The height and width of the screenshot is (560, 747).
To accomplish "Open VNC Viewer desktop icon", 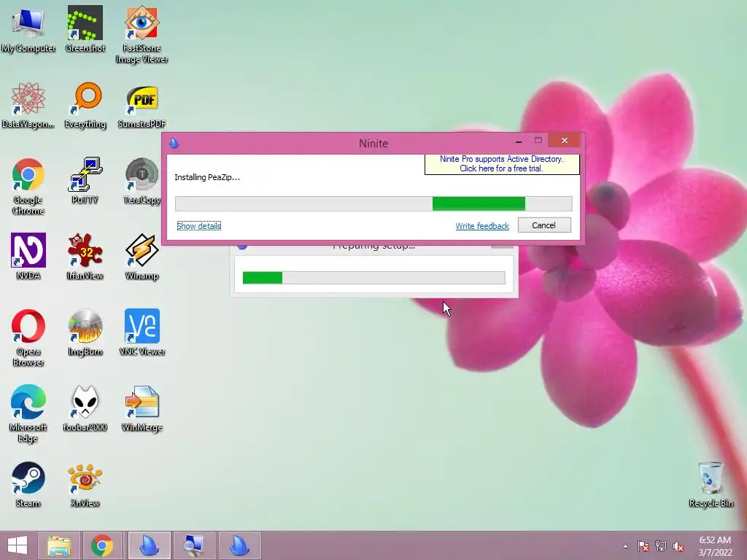I will (x=142, y=332).
